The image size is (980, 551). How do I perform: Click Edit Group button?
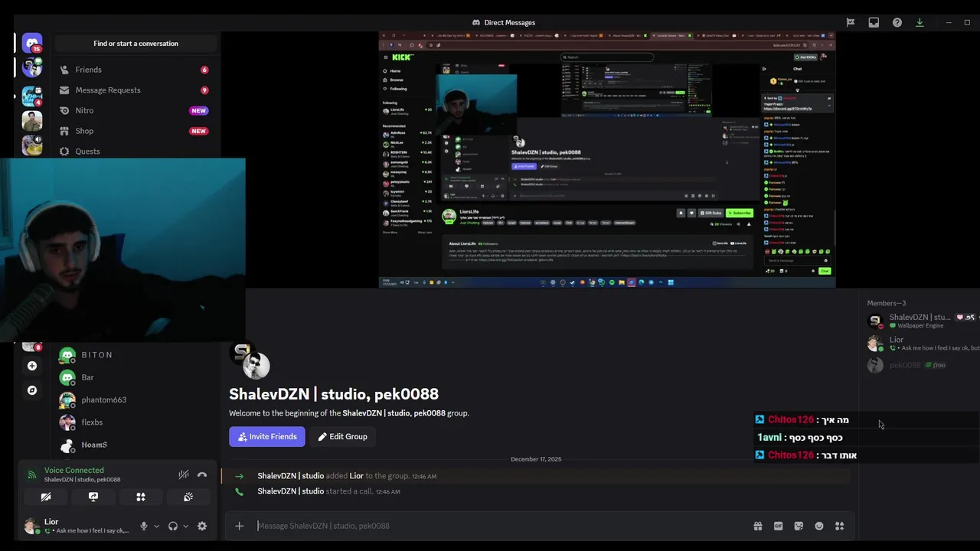pyautogui.click(x=343, y=436)
